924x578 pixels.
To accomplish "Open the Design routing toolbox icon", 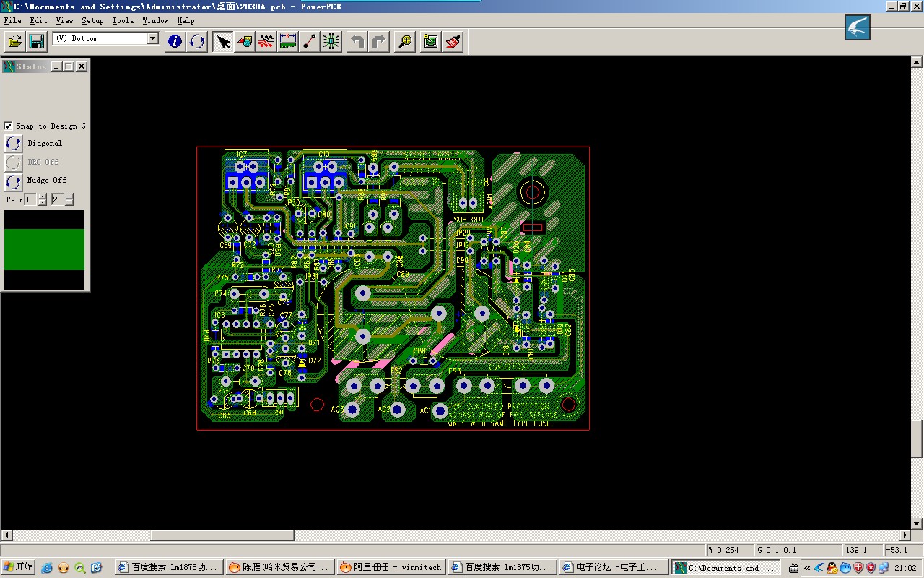I will tap(266, 41).
